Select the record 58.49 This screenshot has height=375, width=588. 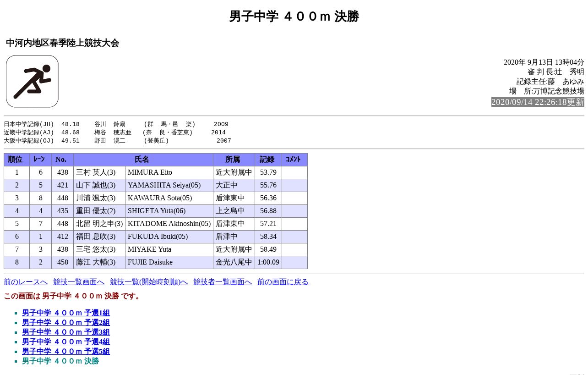pyautogui.click(x=268, y=249)
